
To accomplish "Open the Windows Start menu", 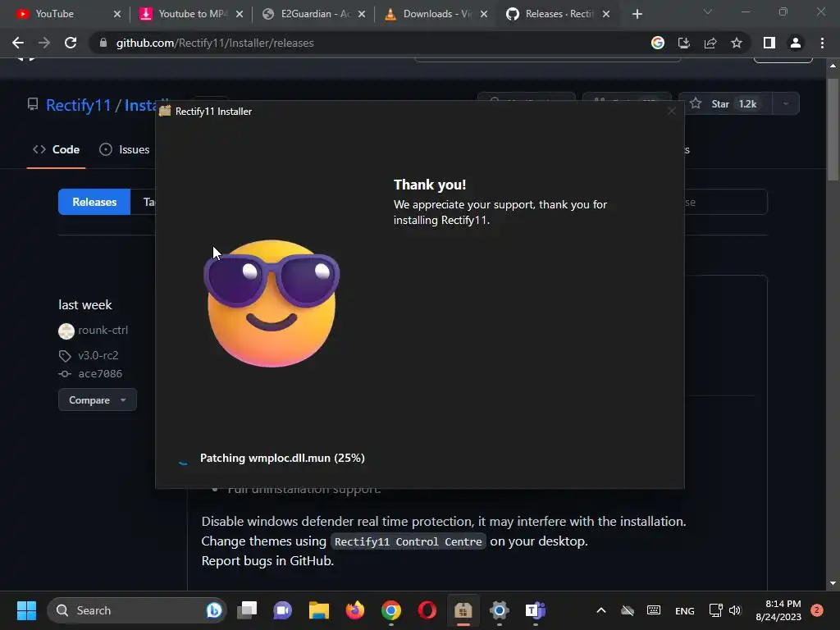I will [26, 610].
